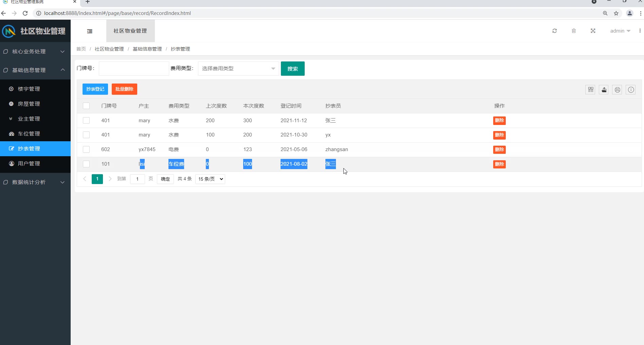
Task: Click 社区物业管理 breadcrumb link
Action: [109, 49]
